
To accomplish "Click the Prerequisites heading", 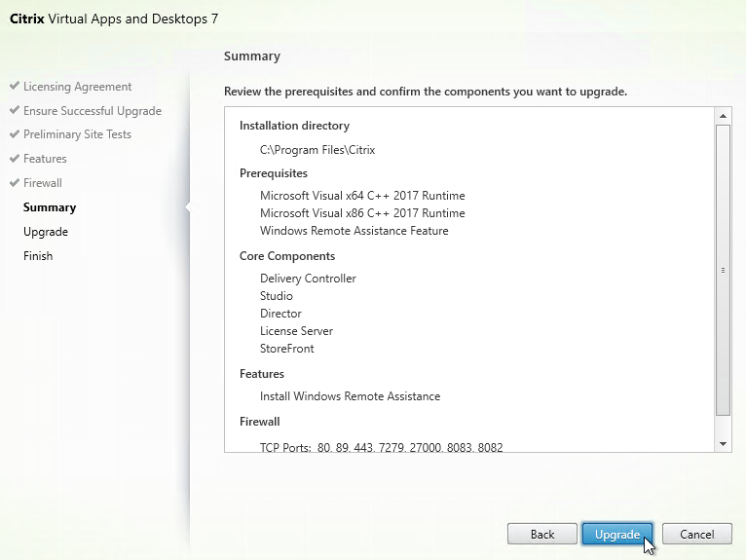I will point(274,173).
